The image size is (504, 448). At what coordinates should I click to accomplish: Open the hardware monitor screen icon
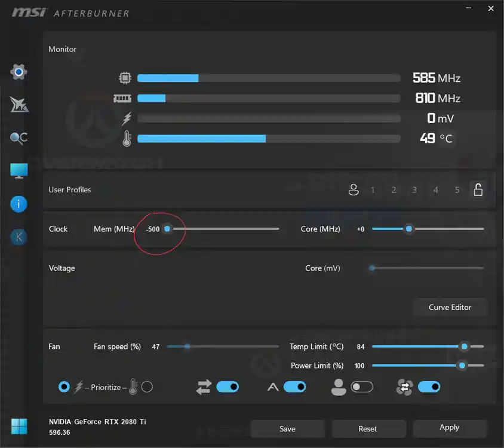point(19,170)
